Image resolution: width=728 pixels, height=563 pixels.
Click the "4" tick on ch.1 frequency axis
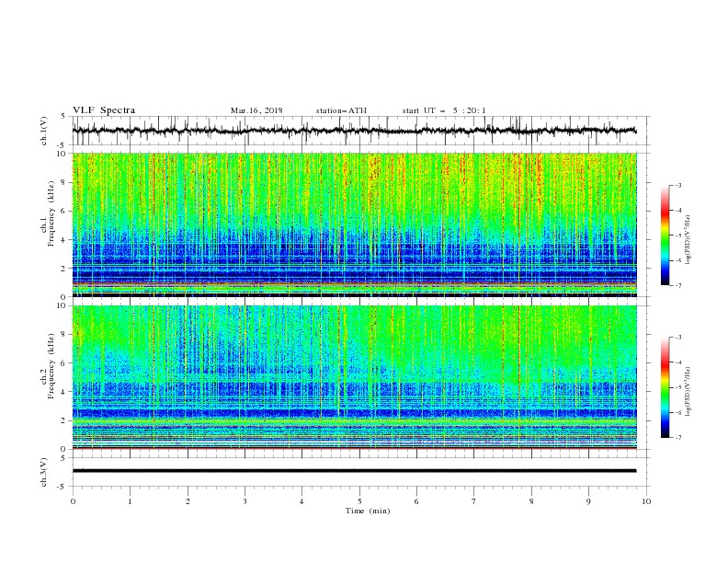click(63, 240)
